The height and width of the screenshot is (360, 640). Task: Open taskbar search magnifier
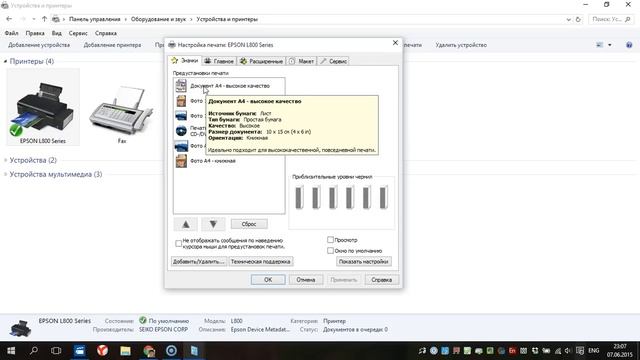[34, 351]
